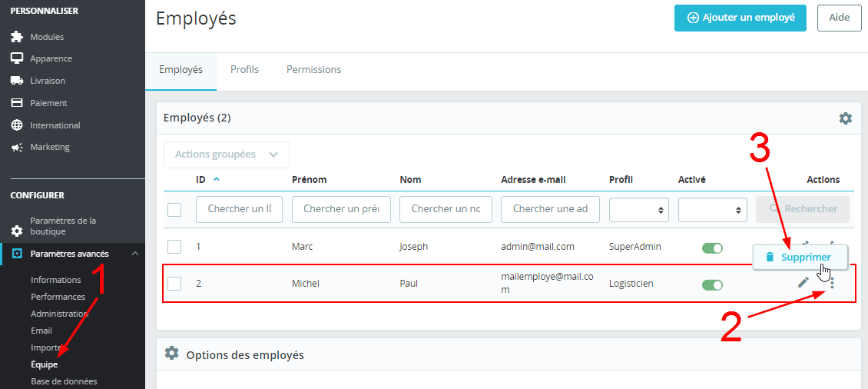
Task: Switch to the Profils tab
Action: pos(244,70)
